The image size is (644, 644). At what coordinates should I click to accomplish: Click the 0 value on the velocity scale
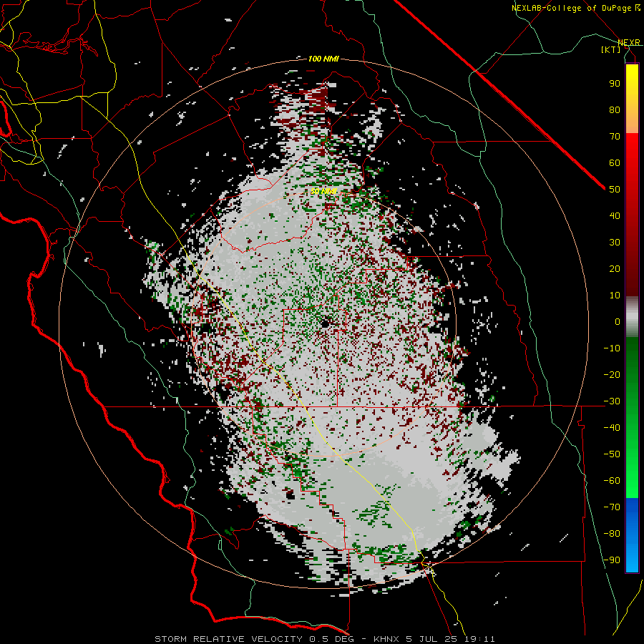(x=618, y=321)
